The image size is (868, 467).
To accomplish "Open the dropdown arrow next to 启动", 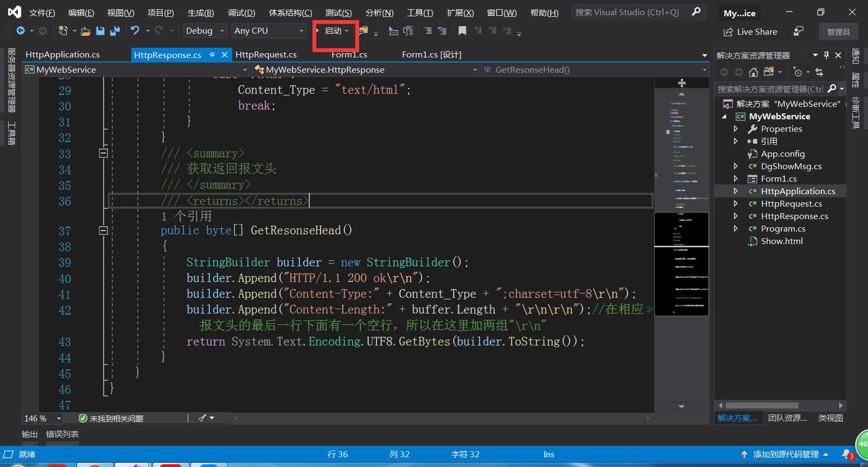I will pos(347,31).
